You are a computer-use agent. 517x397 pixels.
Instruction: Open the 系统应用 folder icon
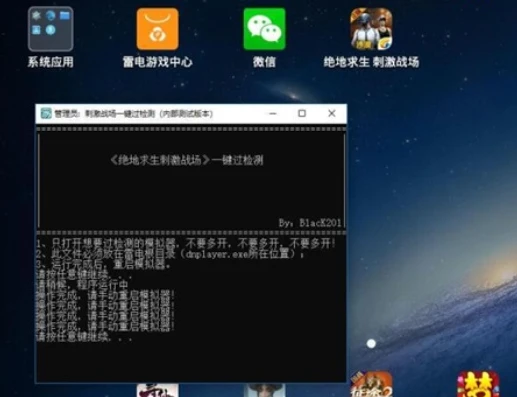tap(51, 29)
